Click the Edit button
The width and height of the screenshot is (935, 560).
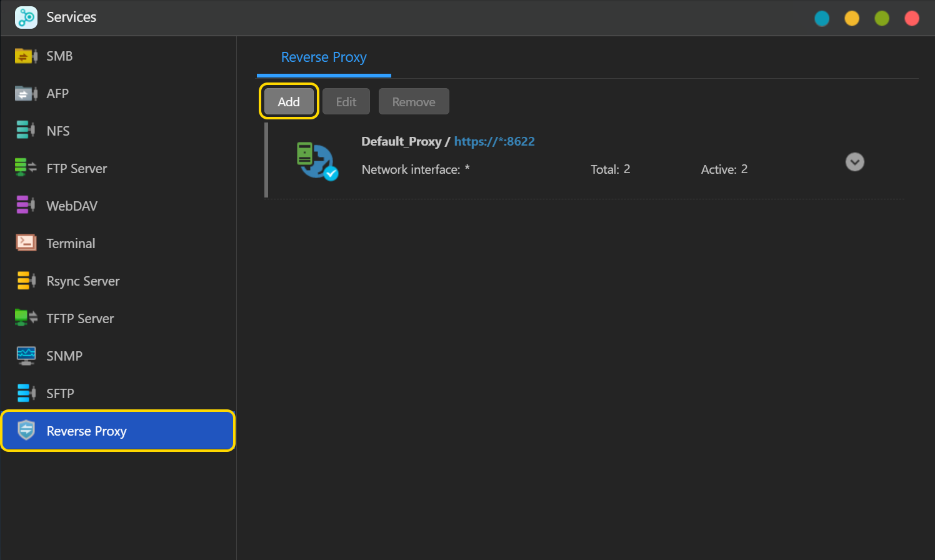[346, 101]
